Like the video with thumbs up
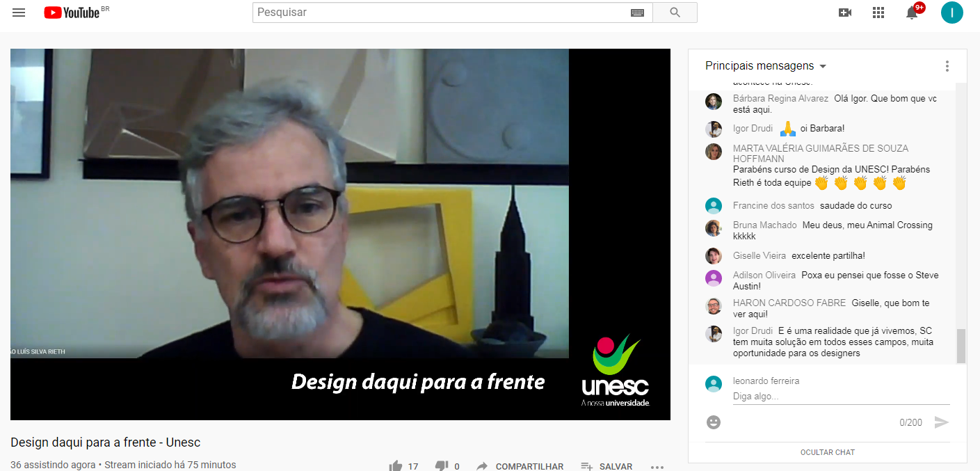The image size is (980, 471). click(x=396, y=465)
